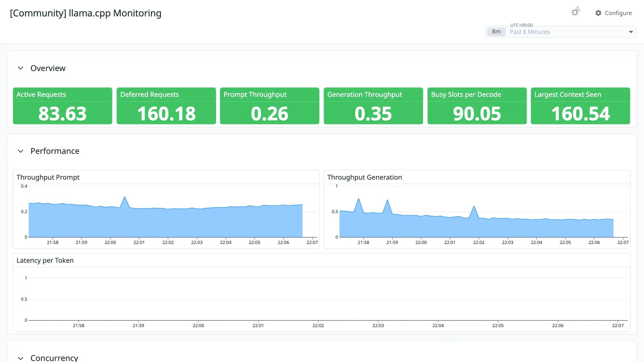Collapse the Concurrency section chevron
644x362 pixels.
20,358
